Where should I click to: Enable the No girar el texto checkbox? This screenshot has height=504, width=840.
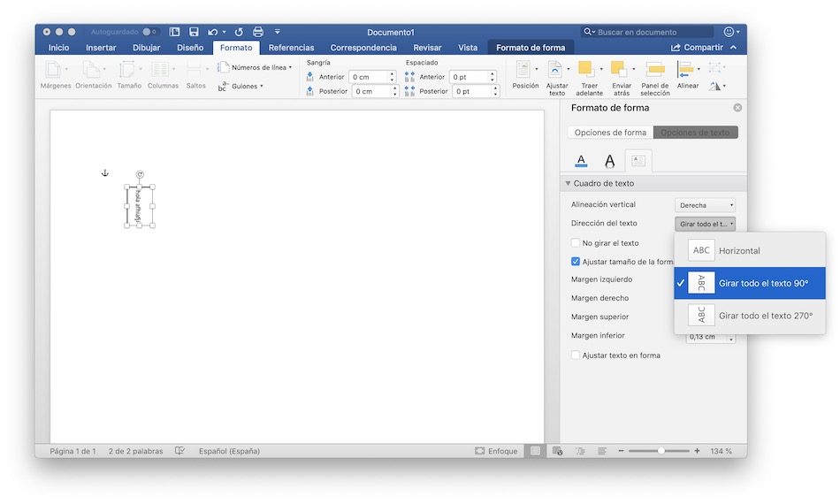[x=576, y=243]
